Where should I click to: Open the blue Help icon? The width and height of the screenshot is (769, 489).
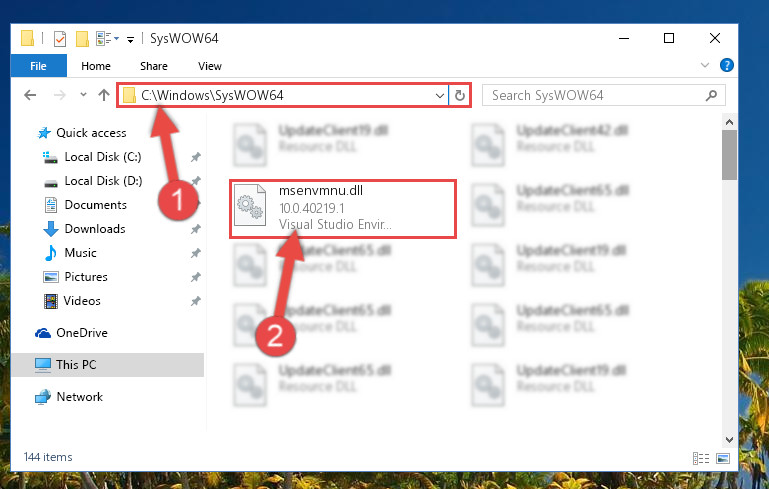pyautogui.click(x=726, y=65)
